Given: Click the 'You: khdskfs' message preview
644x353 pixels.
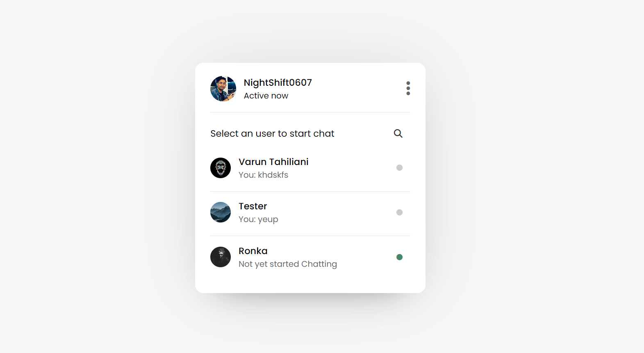Looking at the screenshot, I should pyautogui.click(x=263, y=175).
